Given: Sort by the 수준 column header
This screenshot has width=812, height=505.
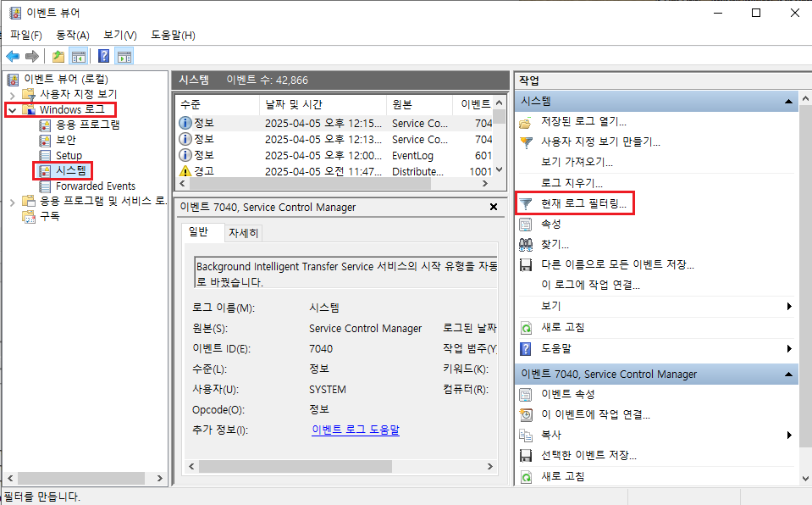Looking at the screenshot, I should click(x=217, y=105).
